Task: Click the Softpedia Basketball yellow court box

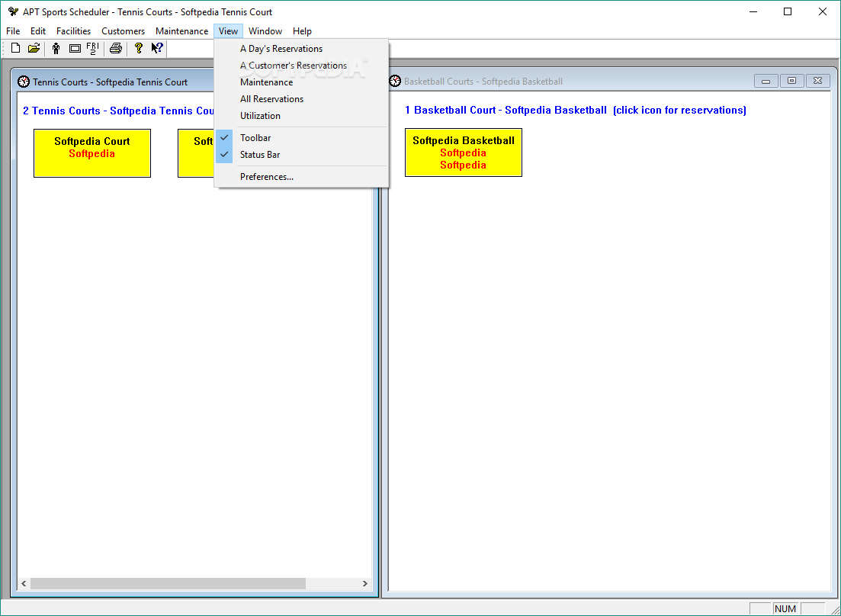Action: (464, 152)
